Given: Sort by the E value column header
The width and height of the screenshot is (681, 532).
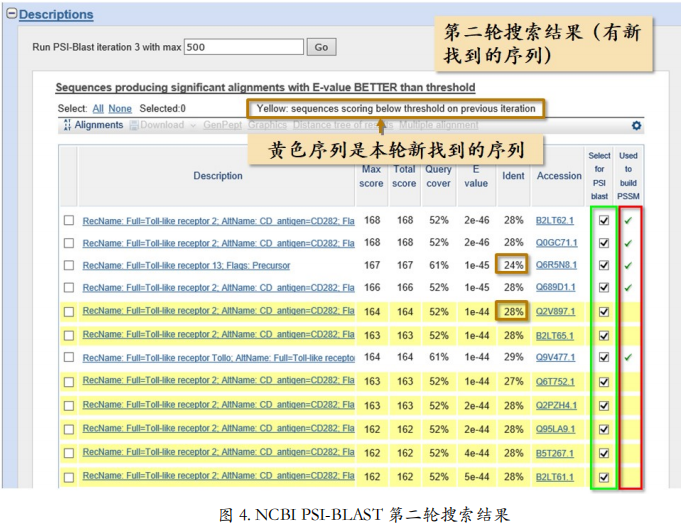Looking at the screenshot, I should [x=476, y=176].
